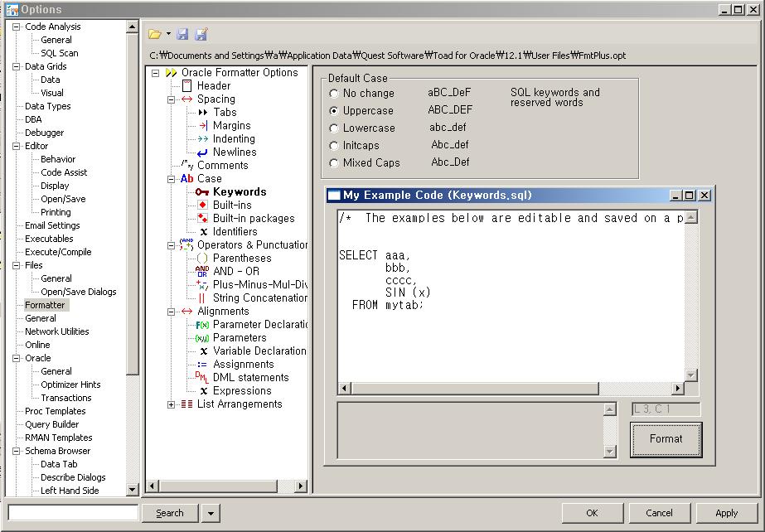Select the Header tree icon
765x532 pixels.
(x=186, y=86)
